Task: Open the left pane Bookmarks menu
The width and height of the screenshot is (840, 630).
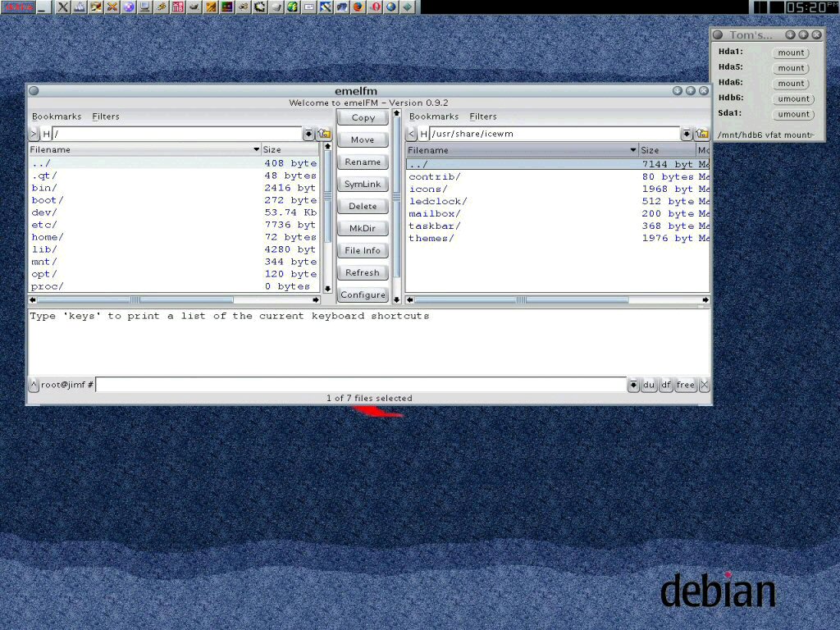Action: coord(57,116)
